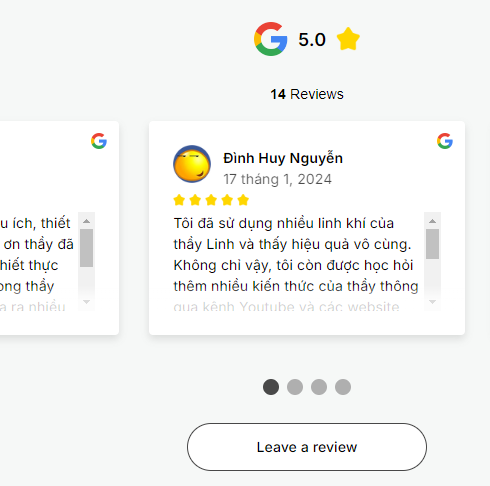
Task: Click the scroll down arrow in Đình Huy Nguyễn's review
Action: tap(432, 302)
